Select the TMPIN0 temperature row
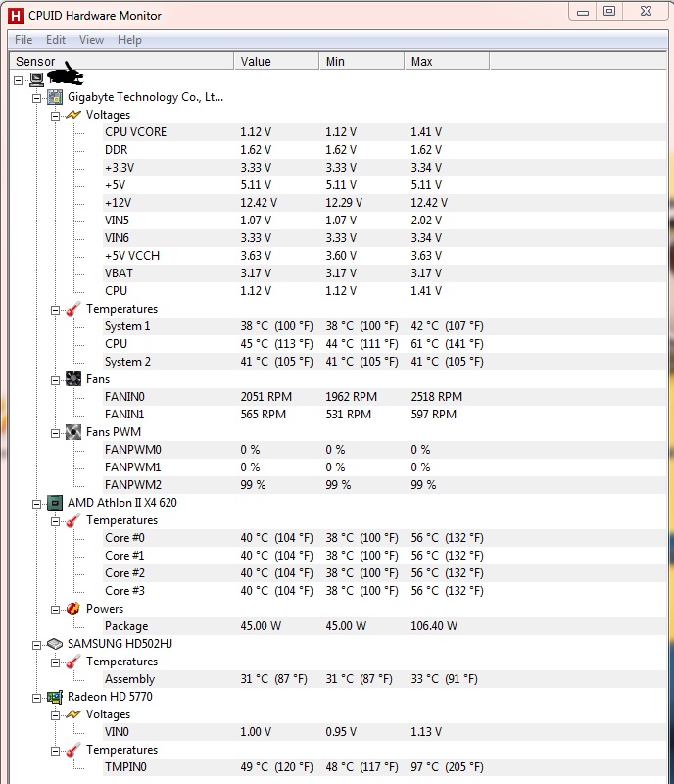The height and width of the screenshot is (784, 674). (x=384, y=767)
